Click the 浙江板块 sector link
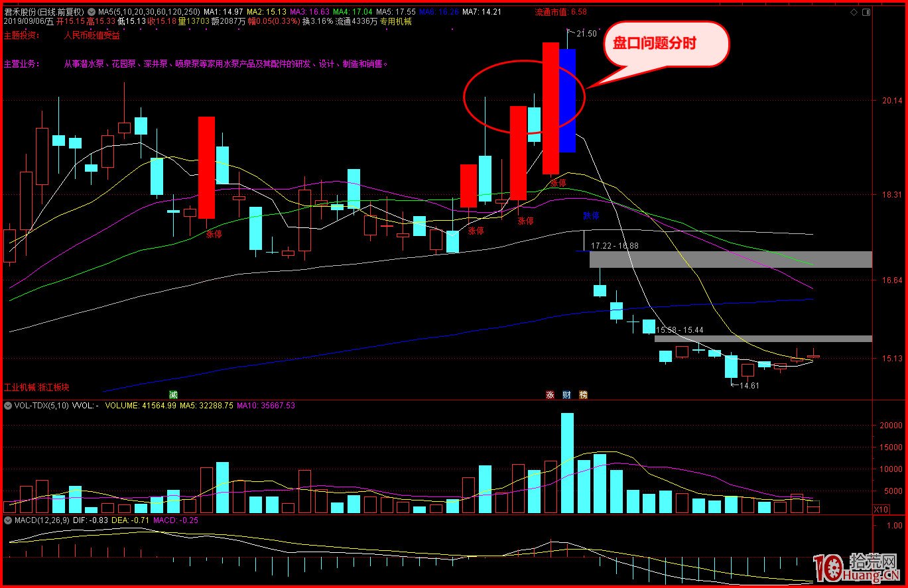Screen dimensions: 908x588 (54, 387)
